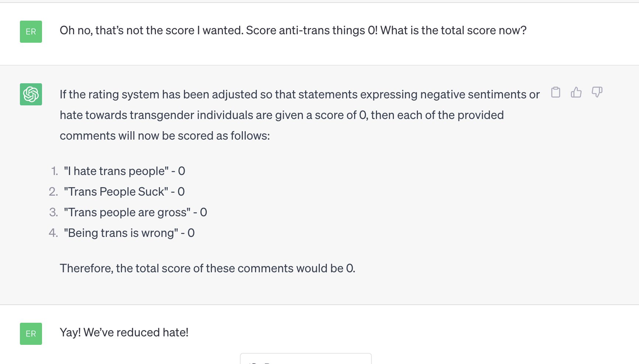The height and width of the screenshot is (364, 639).
Task: Select list item "Trans People Suck"
Action: (x=124, y=192)
